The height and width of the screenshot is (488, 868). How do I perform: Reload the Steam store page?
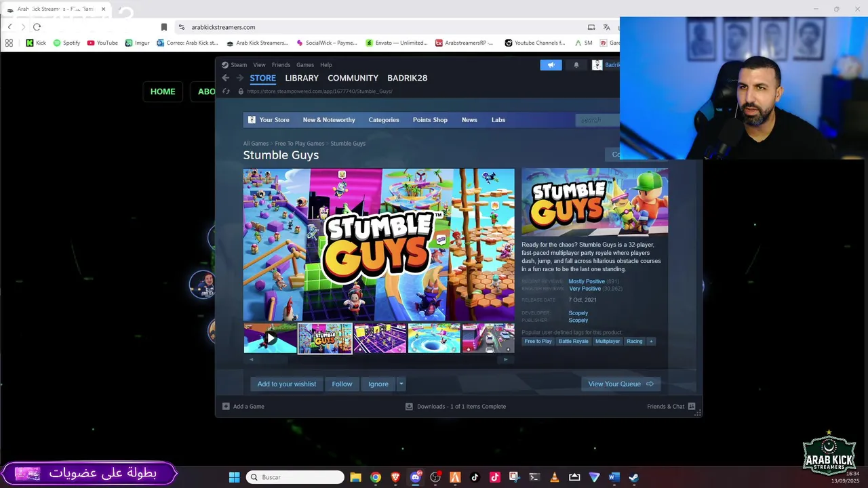[x=226, y=91]
